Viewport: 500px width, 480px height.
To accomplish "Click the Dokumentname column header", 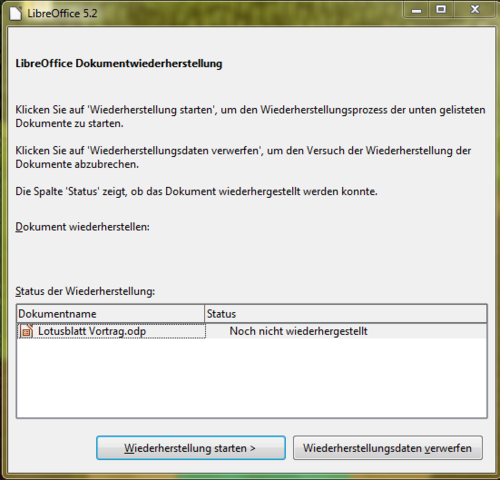I will (x=110, y=314).
